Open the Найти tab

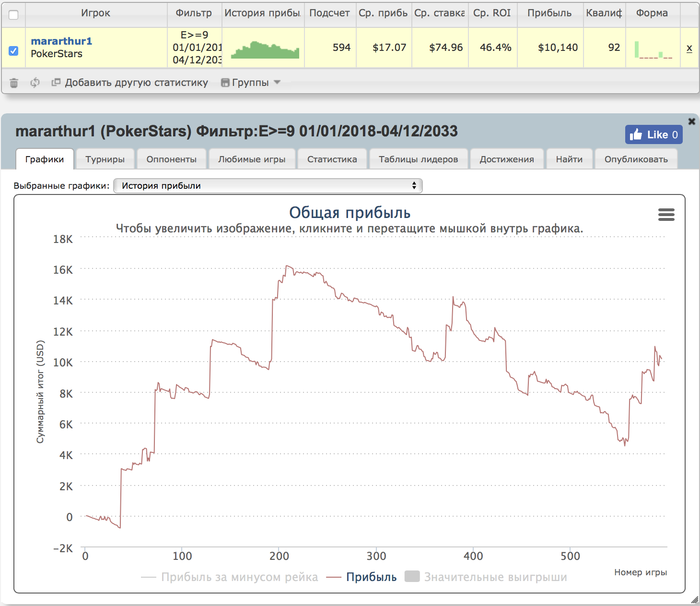569,159
